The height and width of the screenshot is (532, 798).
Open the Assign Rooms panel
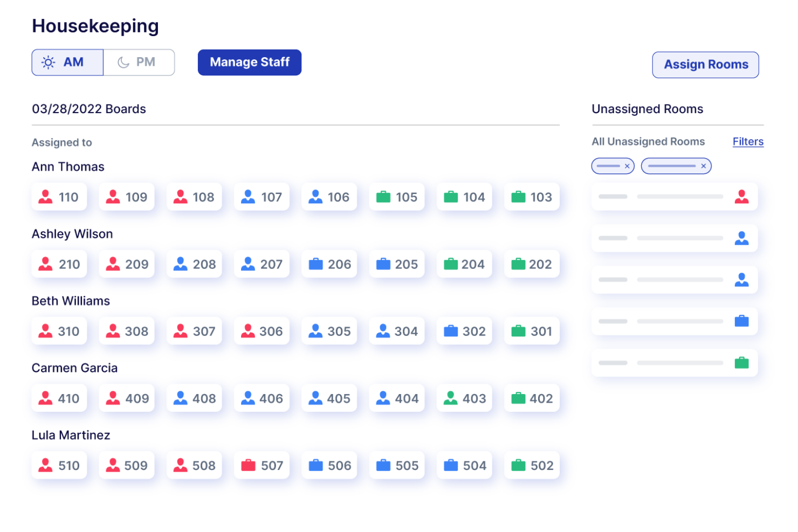pyautogui.click(x=705, y=64)
